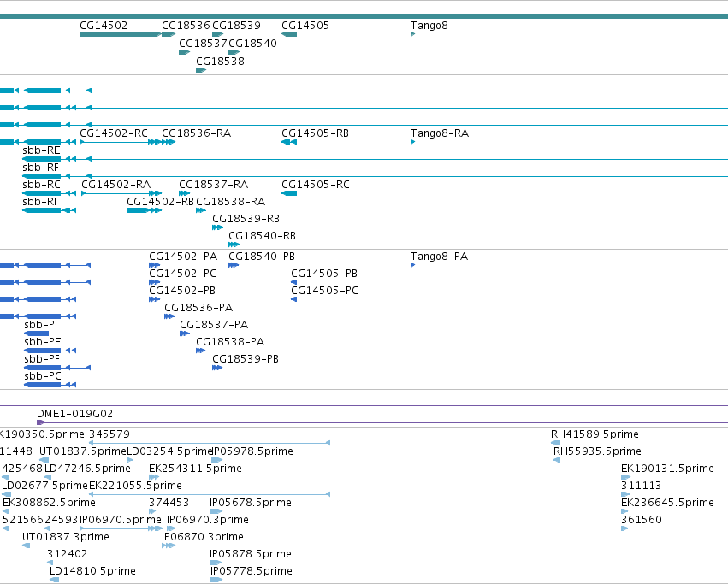Click the CG18537 gene label
The width and height of the screenshot is (728, 584).
(203, 43)
